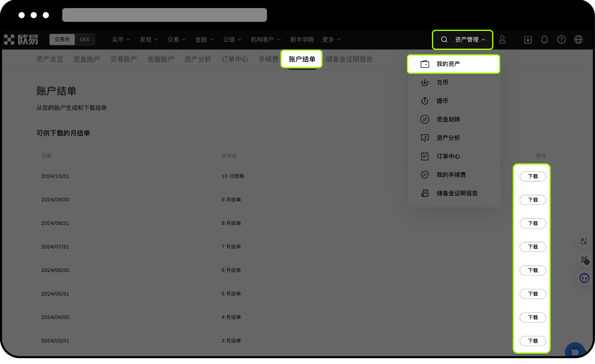The height and width of the screenshot is (364, 595).
Task: Open the notifications bell icon
Action: tap(544, 40)
